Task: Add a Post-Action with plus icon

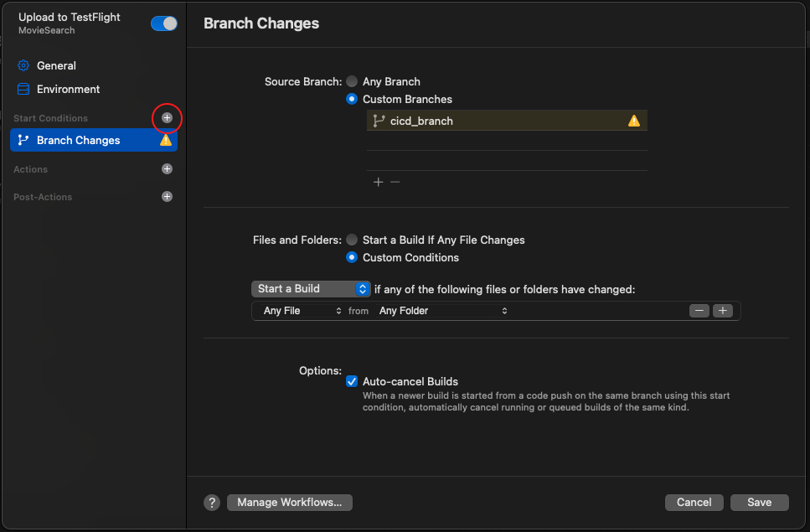Action: point(167,197)
